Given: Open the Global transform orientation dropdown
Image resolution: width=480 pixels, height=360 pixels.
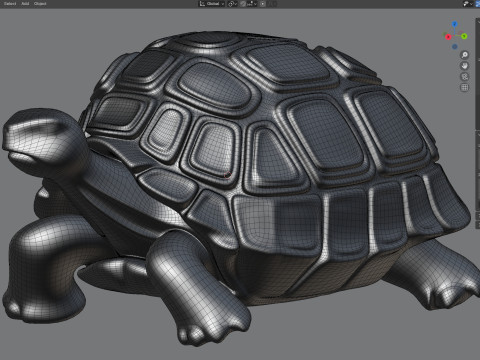Looking at the screenshot, I should 212,4.
